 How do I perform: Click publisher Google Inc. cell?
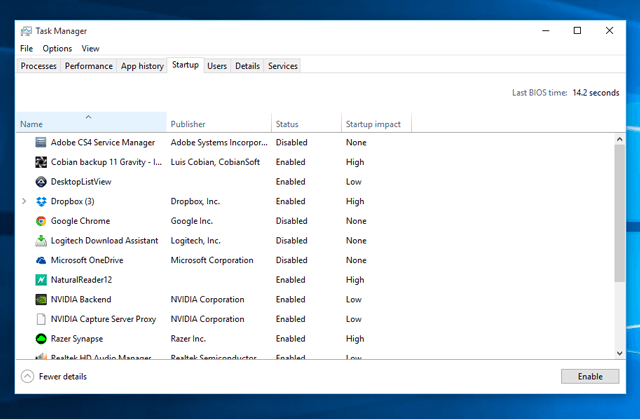(192, 221)
